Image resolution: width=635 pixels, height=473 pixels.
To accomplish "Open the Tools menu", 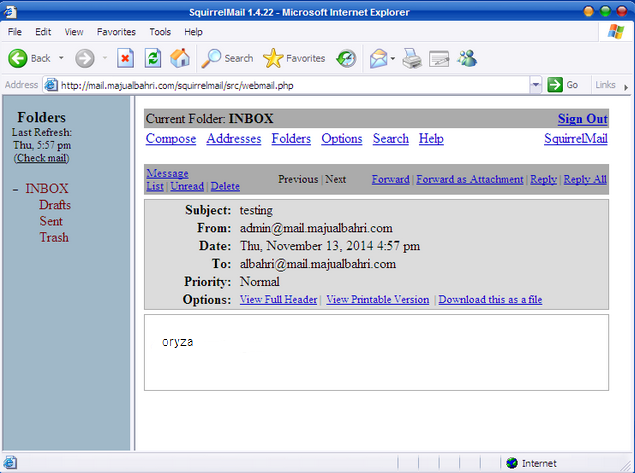I will (160, 32).
